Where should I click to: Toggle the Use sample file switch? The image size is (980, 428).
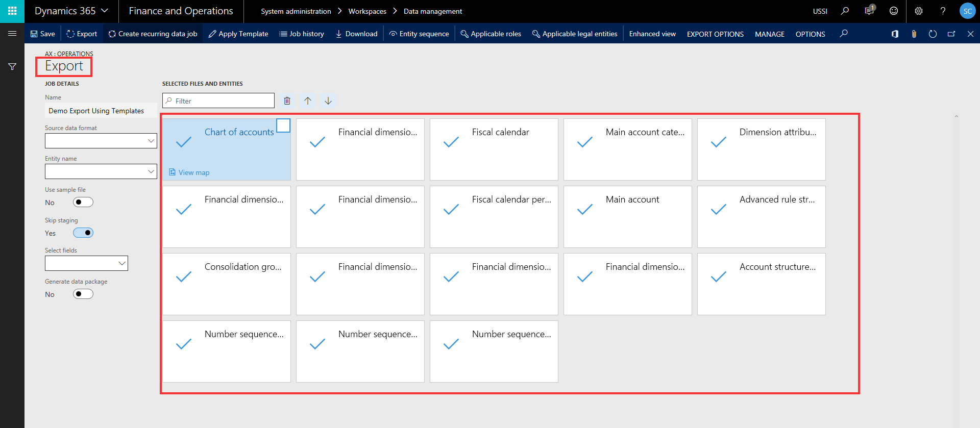pos(83,202)
